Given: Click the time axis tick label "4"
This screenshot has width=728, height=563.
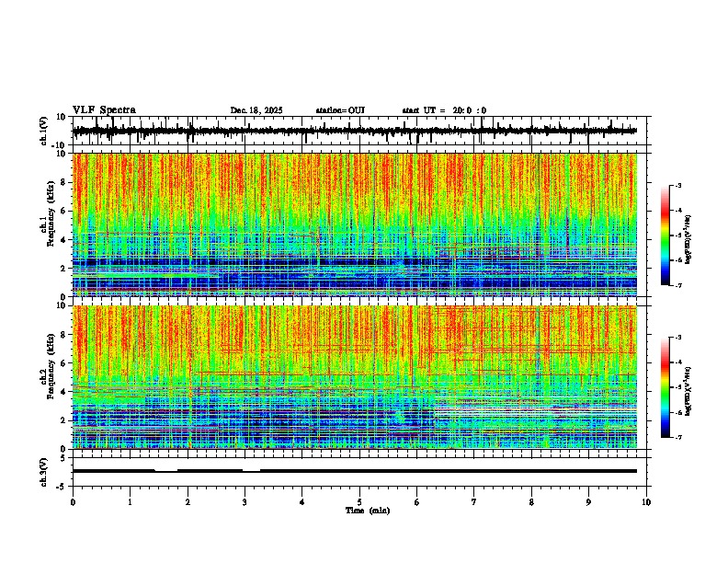Looking at the screenshot, I should point(301,502).
